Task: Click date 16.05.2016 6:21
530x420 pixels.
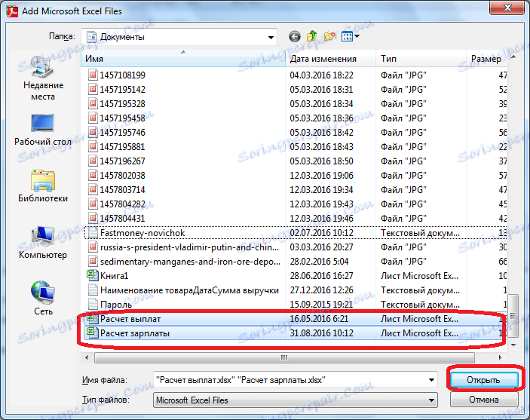Action: coord(319,318)
